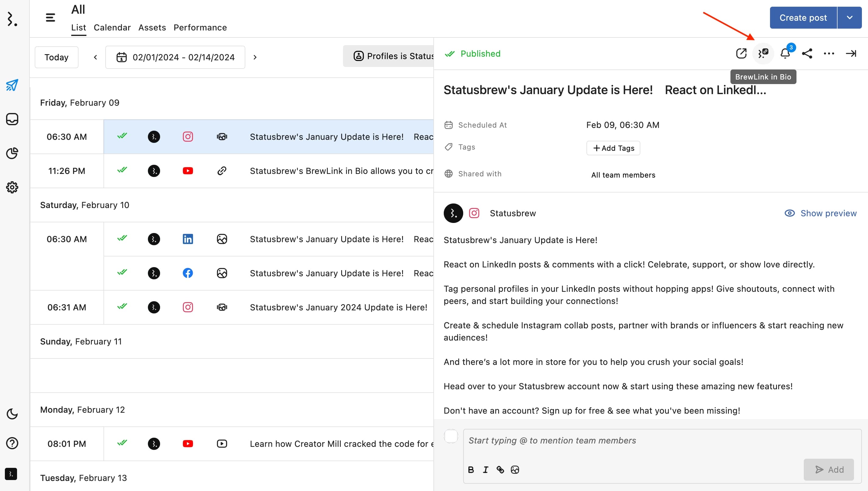The image size is (868, 491).
Task: Go to previous date range chevron
Action: (95, 57)
